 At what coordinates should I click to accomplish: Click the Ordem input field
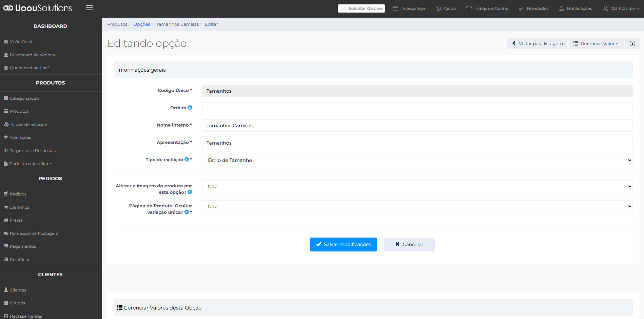point(417,108)
